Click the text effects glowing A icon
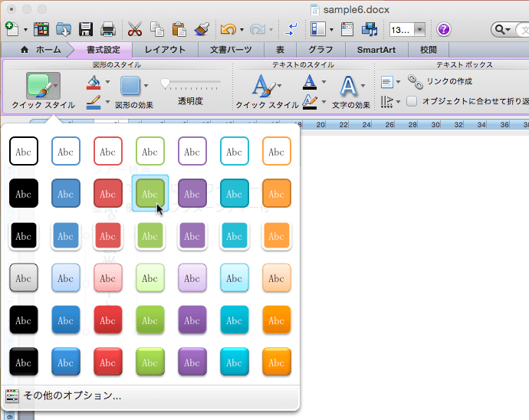Viewport: 529px width, 420px height. [x=348, y=86]
